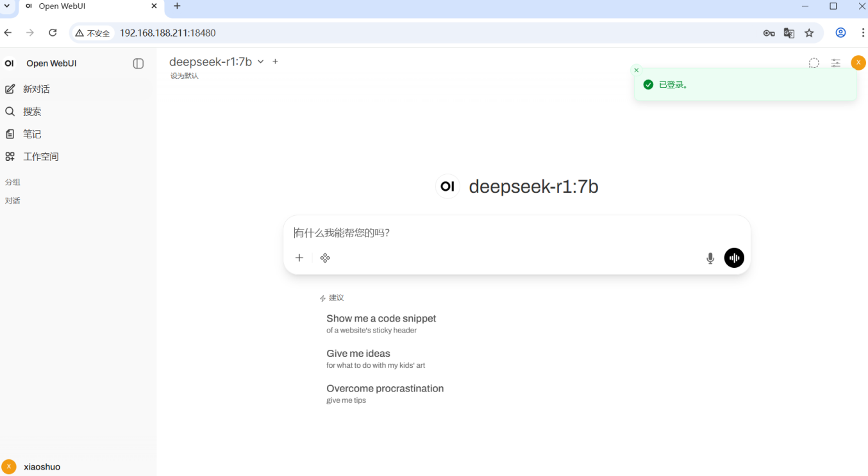
Task: Open the browser three-dot menu
Action: coord(863,33)
